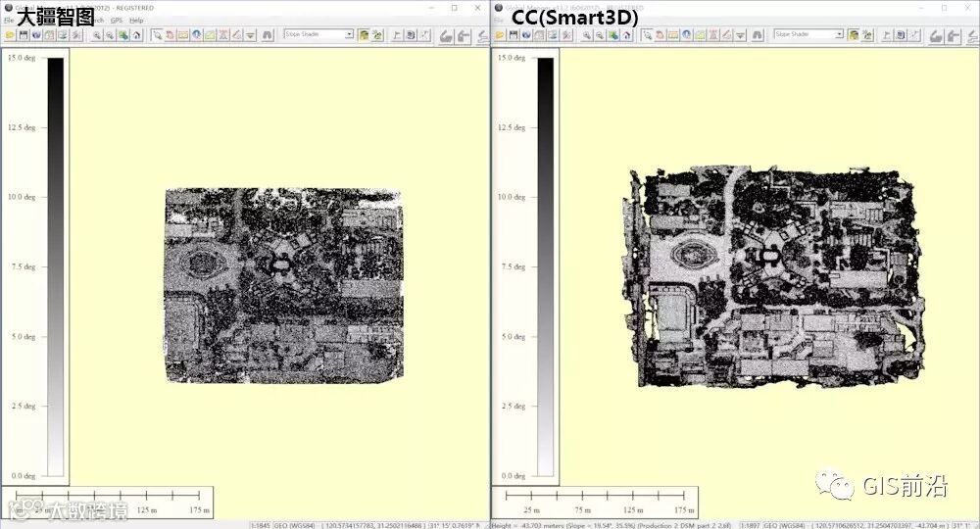Screen dimensions: 980x529
Task: Zoom In magnifier in CC(Smart3D) window
Action: (587, 35)
